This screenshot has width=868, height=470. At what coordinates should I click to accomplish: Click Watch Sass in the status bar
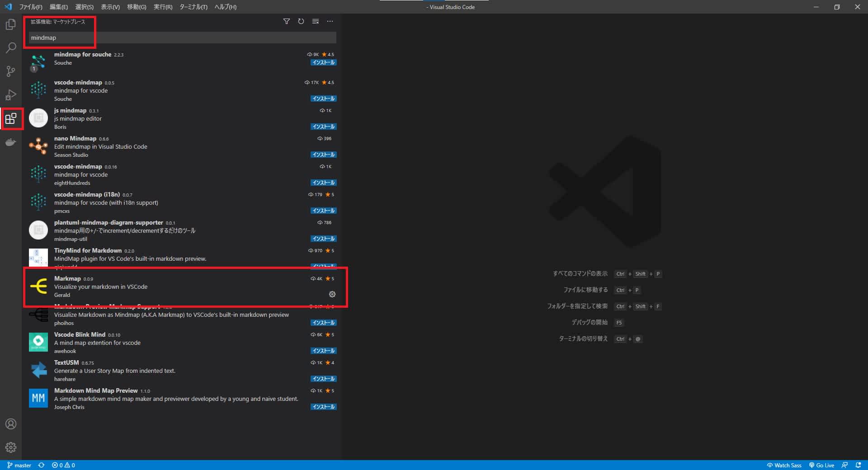(784, 465)
